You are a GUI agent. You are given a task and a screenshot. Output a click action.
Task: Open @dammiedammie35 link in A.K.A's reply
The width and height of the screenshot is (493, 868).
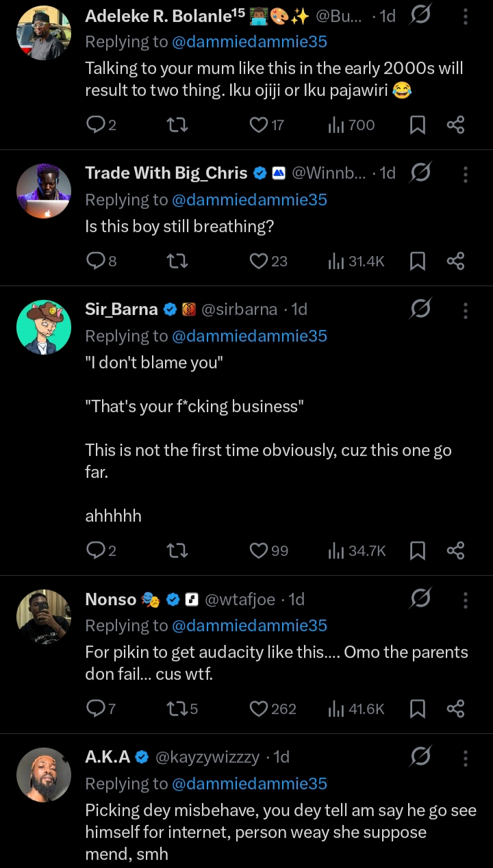[x=249, y=784]
